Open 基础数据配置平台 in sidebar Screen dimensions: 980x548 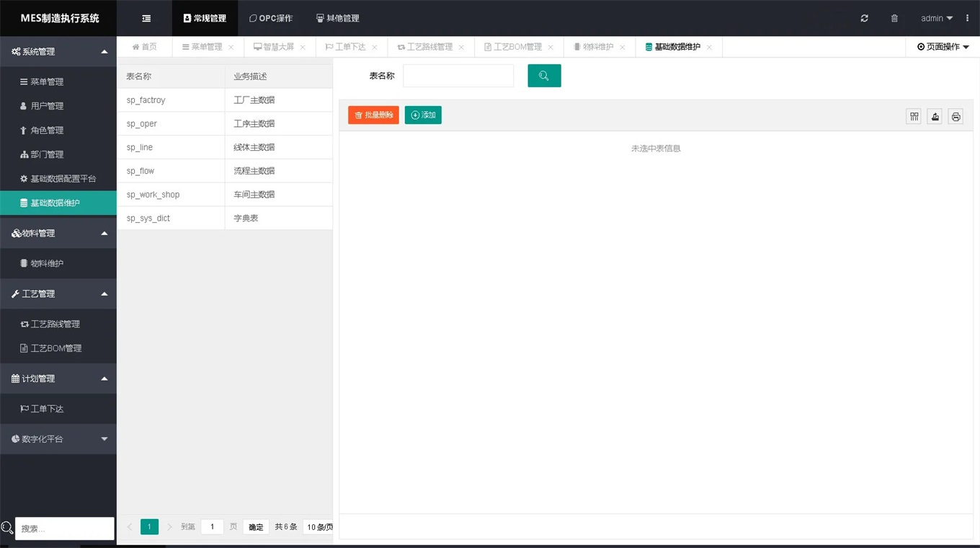click(58, 178)
